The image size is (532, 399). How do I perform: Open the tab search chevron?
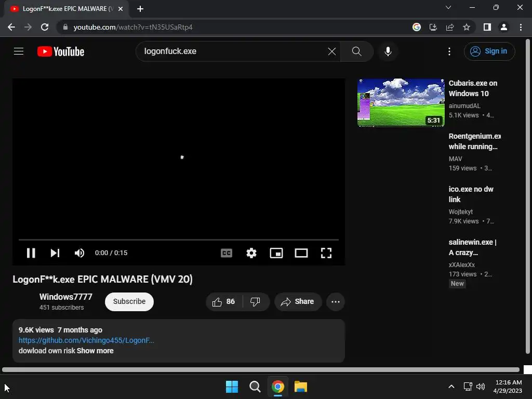pyautogui.click(x=448, y=7)
